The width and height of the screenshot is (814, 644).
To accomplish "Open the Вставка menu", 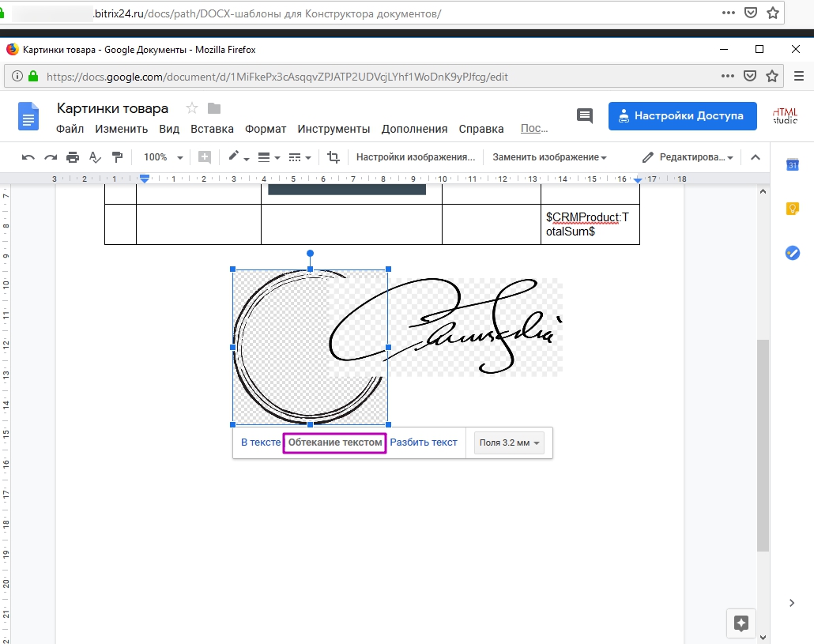I will [x=212, y=129].
